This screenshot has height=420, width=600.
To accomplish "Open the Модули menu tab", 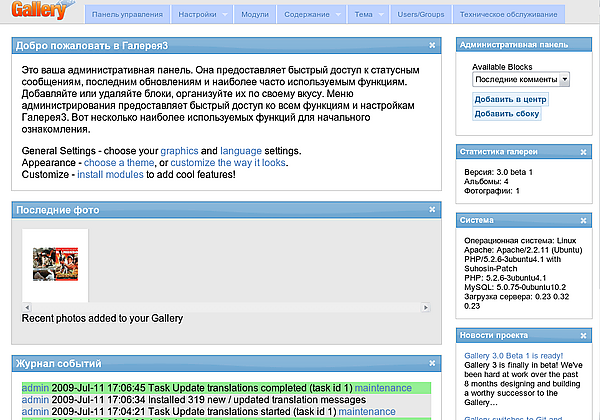I will tap(255, 15).
